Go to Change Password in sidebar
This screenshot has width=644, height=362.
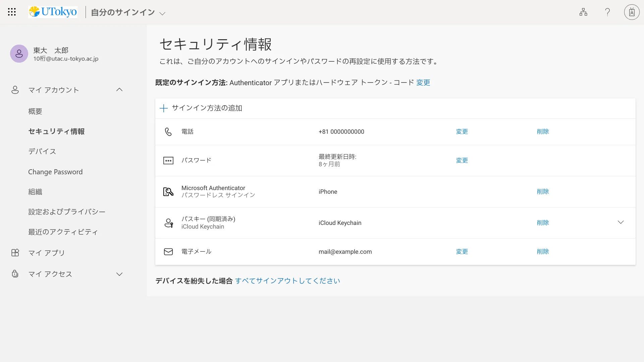pyautogui.click(x=55, y=172)
